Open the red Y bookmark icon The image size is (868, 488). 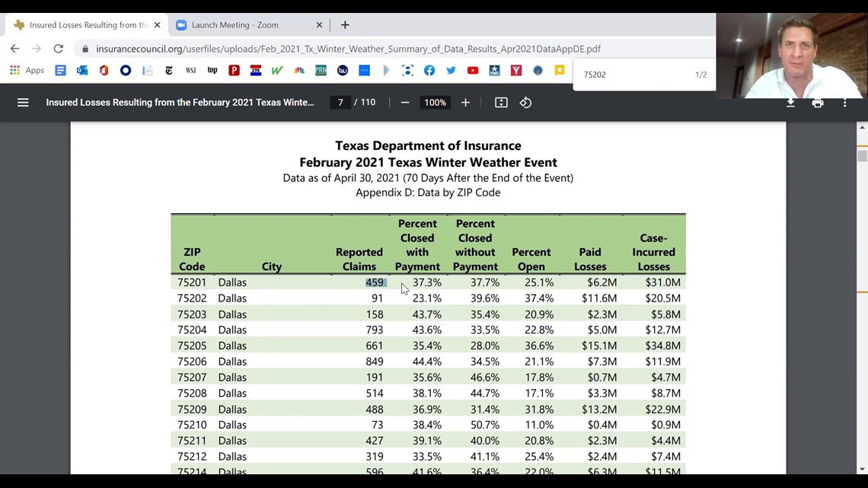516,70
